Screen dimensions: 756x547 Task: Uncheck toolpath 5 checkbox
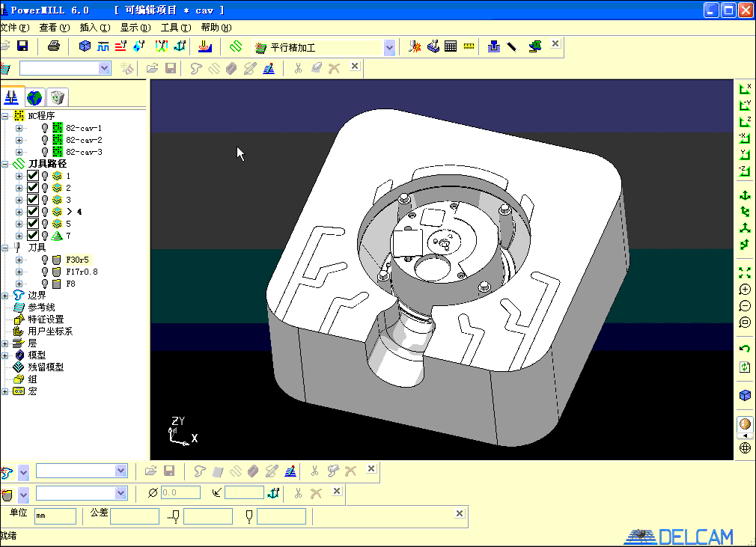click(x=33, y=224)
